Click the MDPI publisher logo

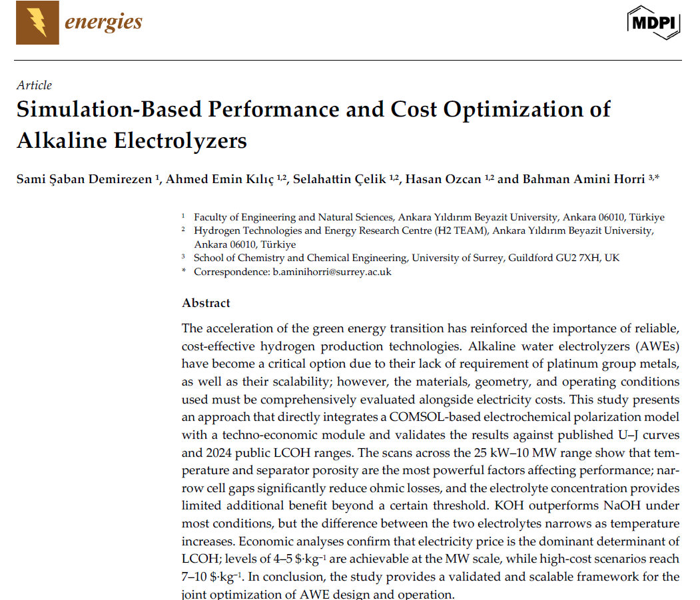(653, 24)
